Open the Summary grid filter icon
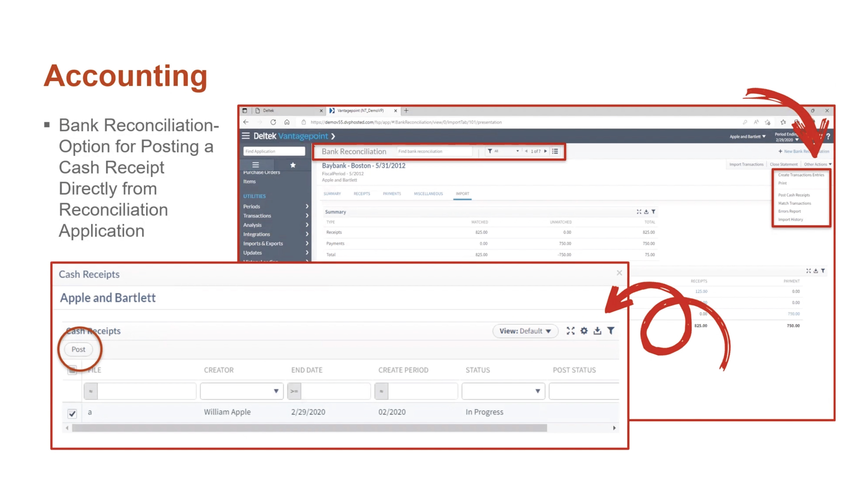Screen dimensions: 868x488 [x=654, y=212]
